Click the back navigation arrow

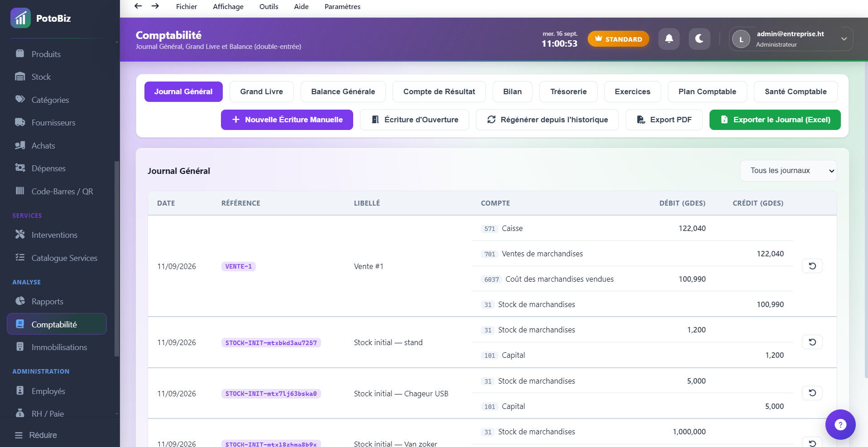click(138, 6)
